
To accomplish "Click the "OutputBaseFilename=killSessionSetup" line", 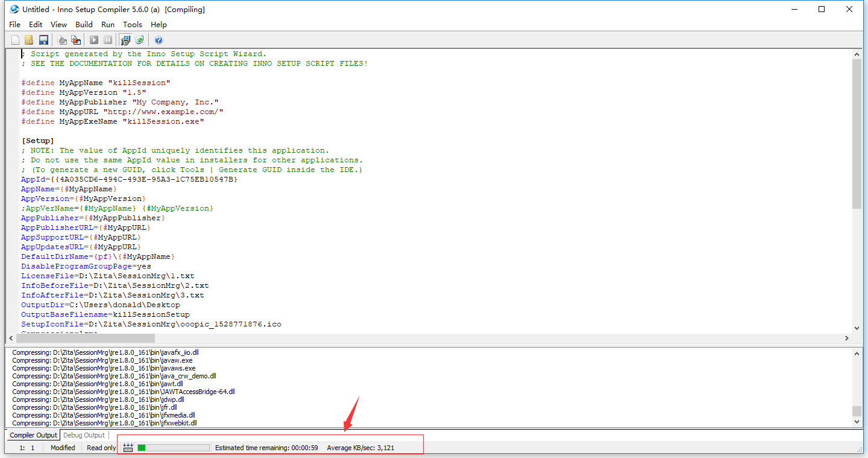I will [105, 314].
